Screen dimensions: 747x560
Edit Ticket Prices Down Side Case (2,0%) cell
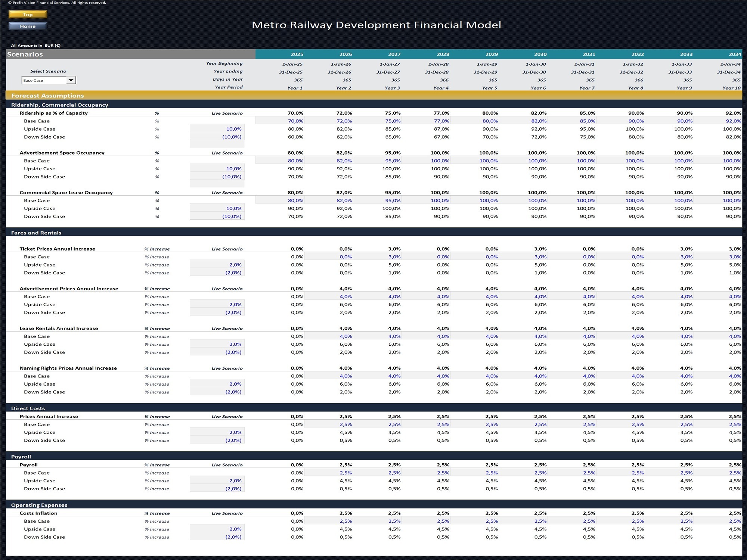217,273
